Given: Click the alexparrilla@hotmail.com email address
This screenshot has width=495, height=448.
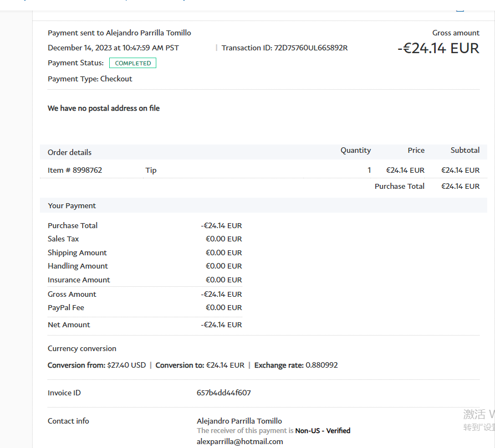Looking at the screenshot, I should pos(239,441).
